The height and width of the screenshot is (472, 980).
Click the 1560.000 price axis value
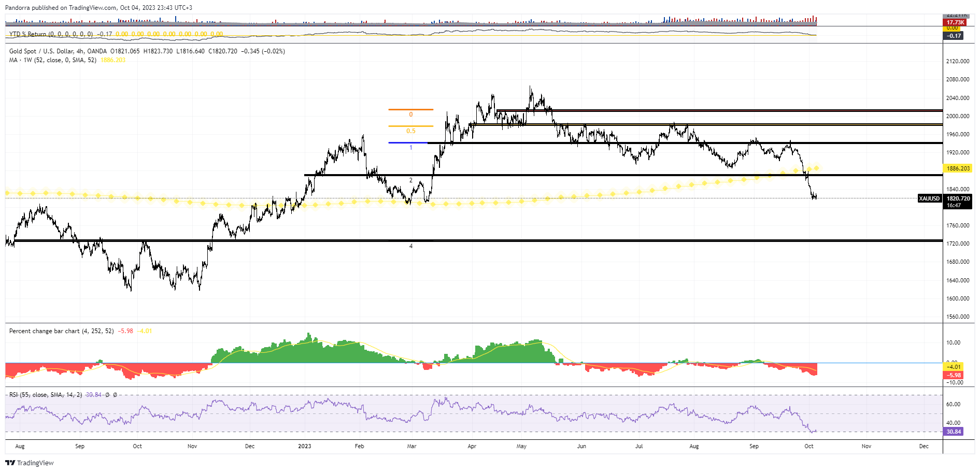tap(958, 317)
